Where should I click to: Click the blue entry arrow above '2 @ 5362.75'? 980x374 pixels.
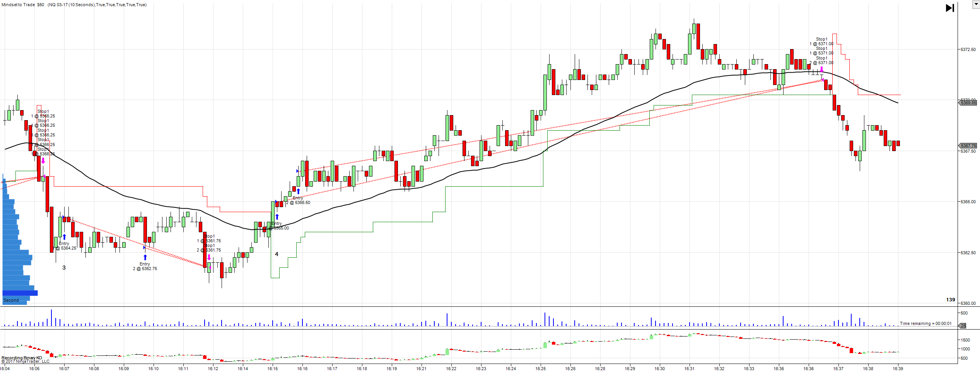145,257
